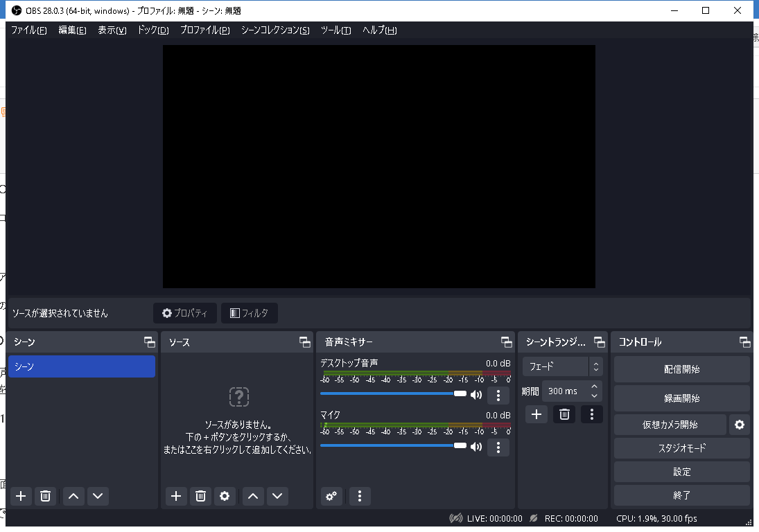
Task: Add a new source with plus button
Action: click(x=176, y=496)
